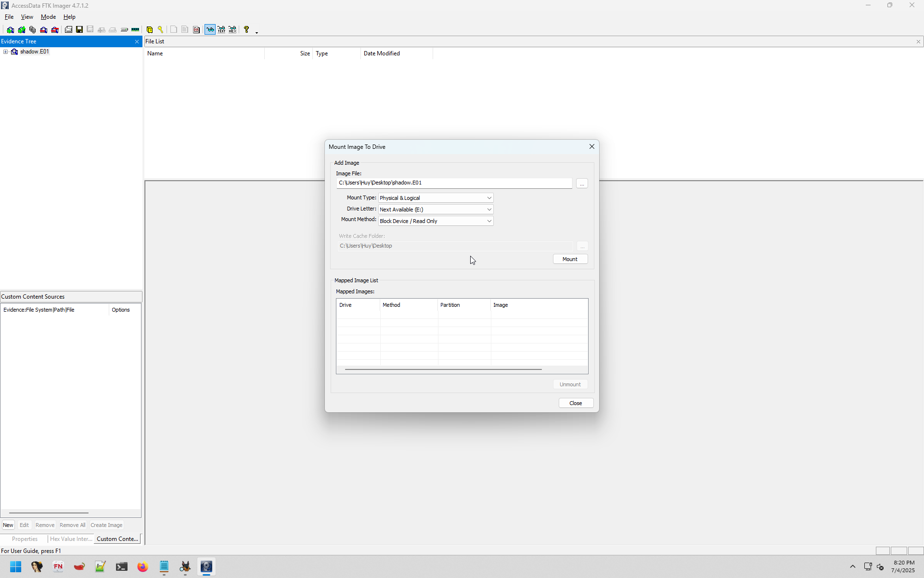Open the Mode menu
The width and height of the screenshot is (924, 578).
[48, 17]
